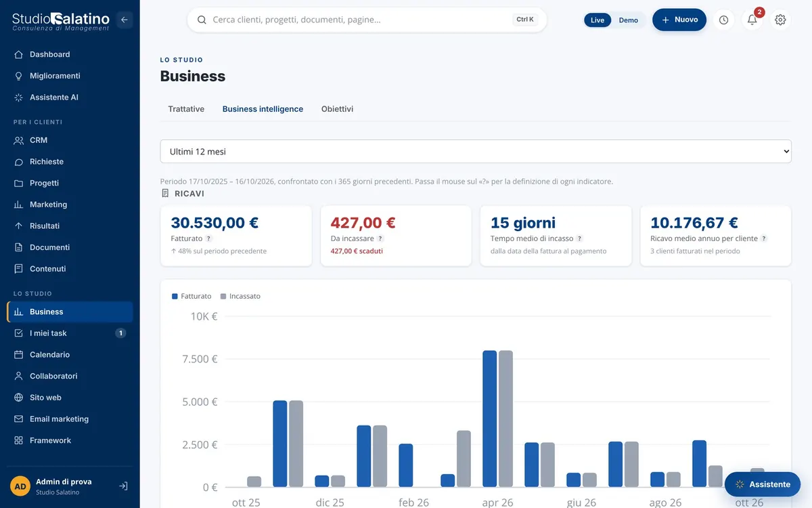Viewport: 812px width, 508px height.
Task: Click the 15 giorni value
Action: 523,223
